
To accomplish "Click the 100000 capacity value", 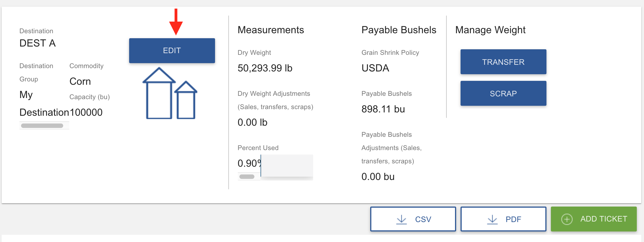I will tap(86, 112).
